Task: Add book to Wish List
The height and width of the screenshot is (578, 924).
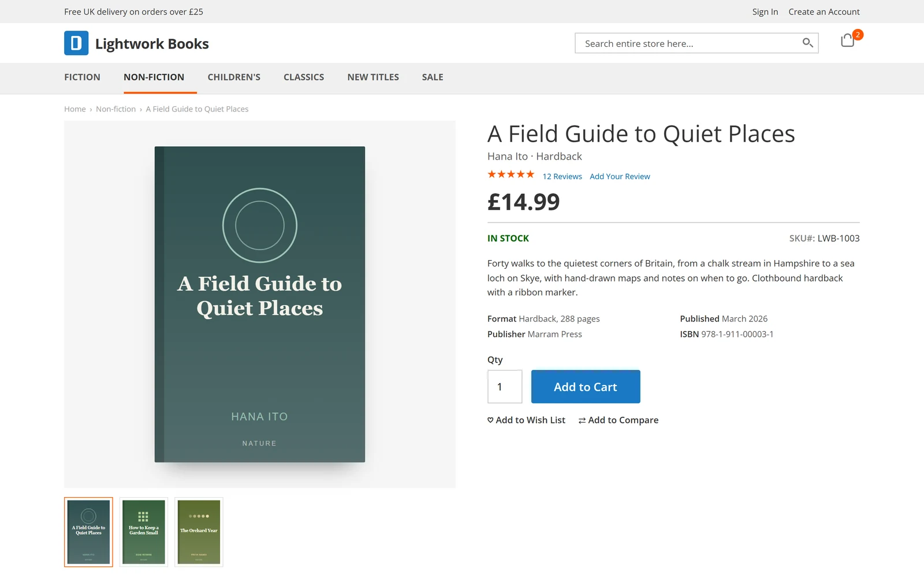Action: coord(526,420)
